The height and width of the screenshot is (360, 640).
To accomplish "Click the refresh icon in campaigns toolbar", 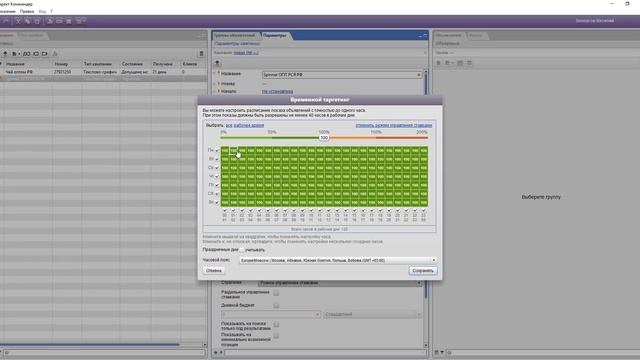I will point(36,53).
